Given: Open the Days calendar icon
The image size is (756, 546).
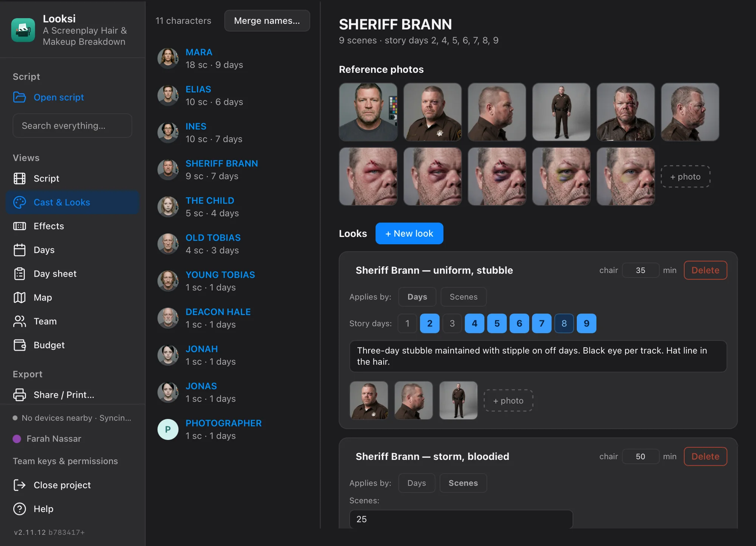Looking at the screenshot, I should point(20,250).
